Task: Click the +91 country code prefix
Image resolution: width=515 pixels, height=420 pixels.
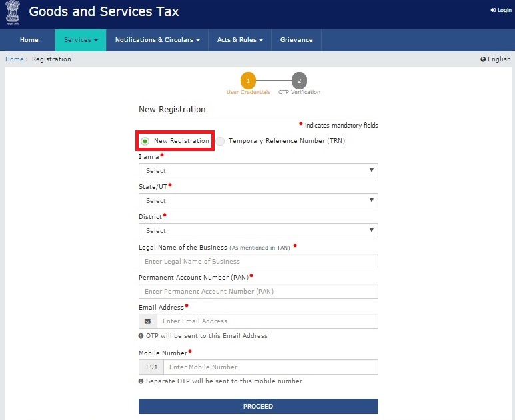Action: (x=151, y=367)
